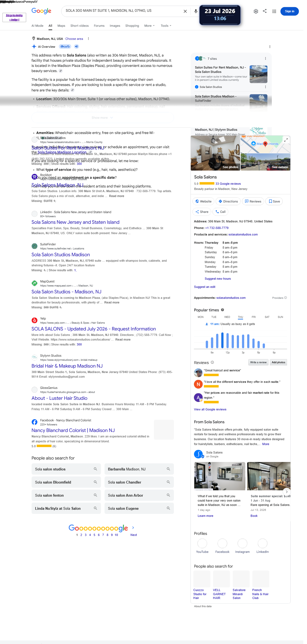Open the Google apps grid icon
The height and width of the screenshot is (644, 307).
pos(274,11)
